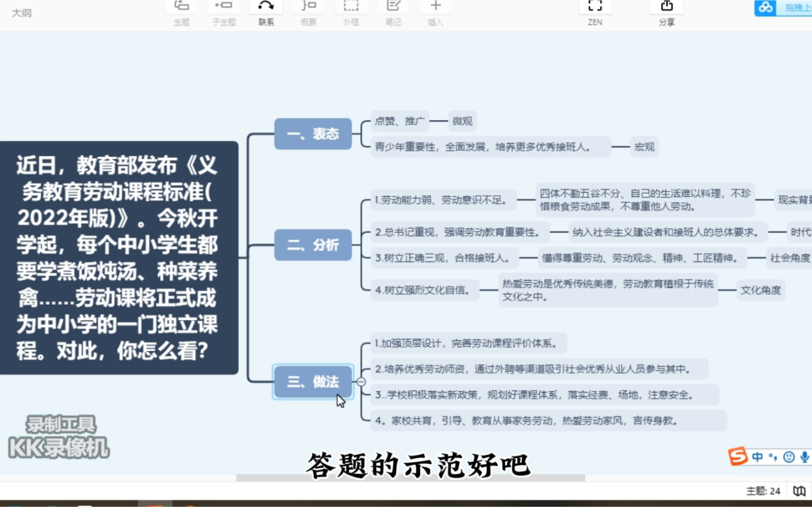The width and height of the screenshot is (812, 507).
Task: Select the 联系 relationship tool
Action: [x=266, y=12]
